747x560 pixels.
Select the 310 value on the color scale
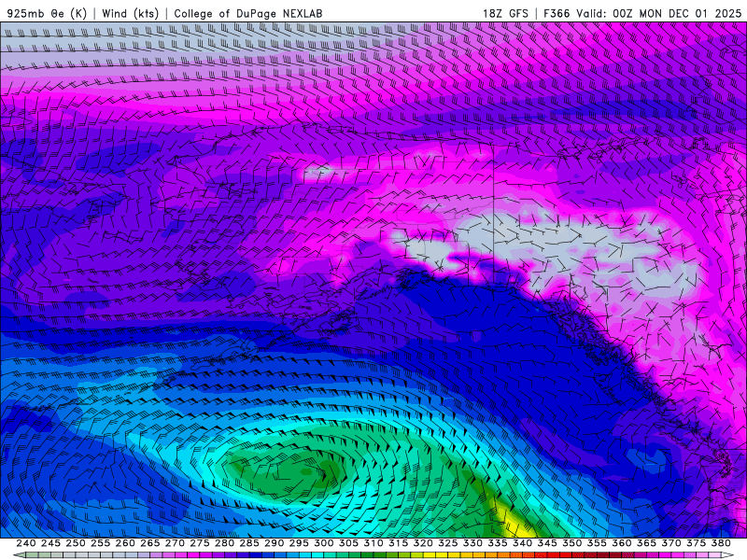[x=373, y=543]
